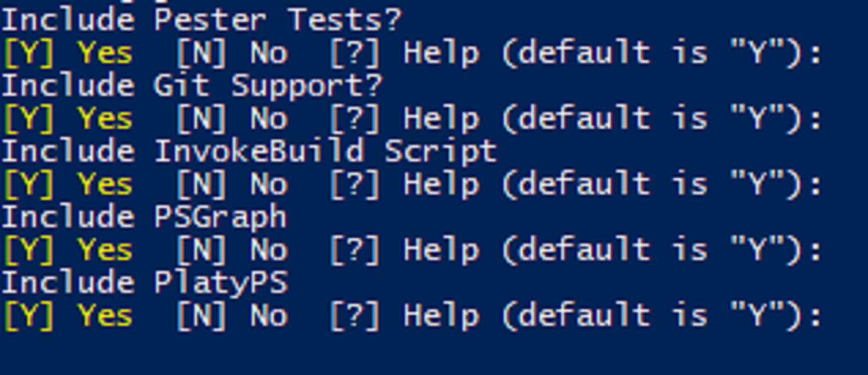This screenshot has width=868, height=375.
Task: Choose [N] No for InvokeBuild Script
Action: coord(232,184)
